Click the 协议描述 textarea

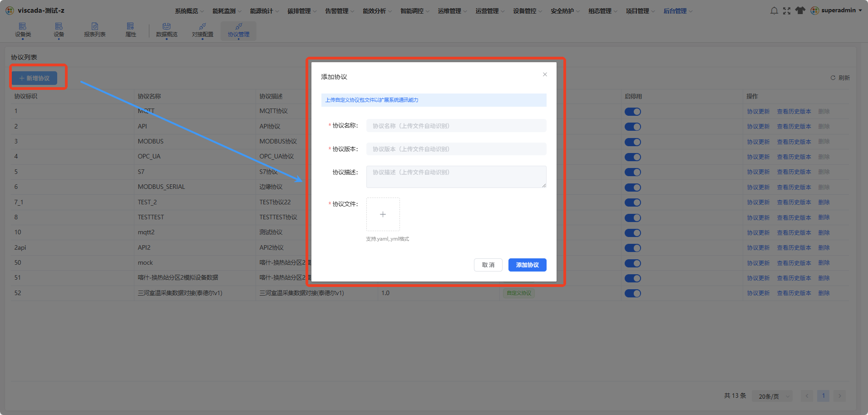coord(456,177)
